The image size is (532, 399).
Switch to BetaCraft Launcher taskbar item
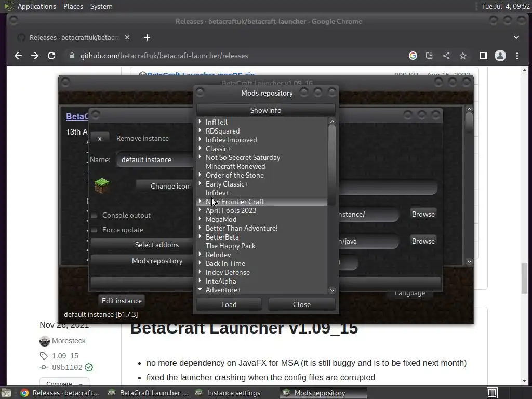[148, 393]
